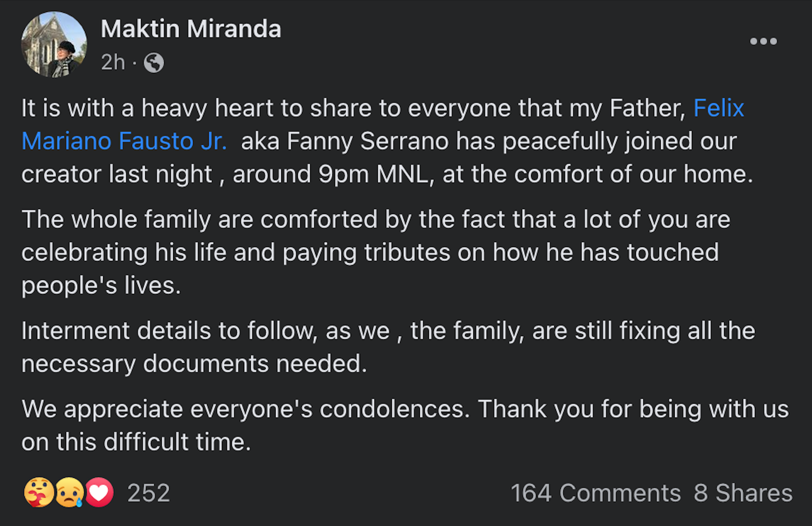The image size is (812, 526).
Task: Click the Love heart reaction icon
Action: tap(99, 492)
